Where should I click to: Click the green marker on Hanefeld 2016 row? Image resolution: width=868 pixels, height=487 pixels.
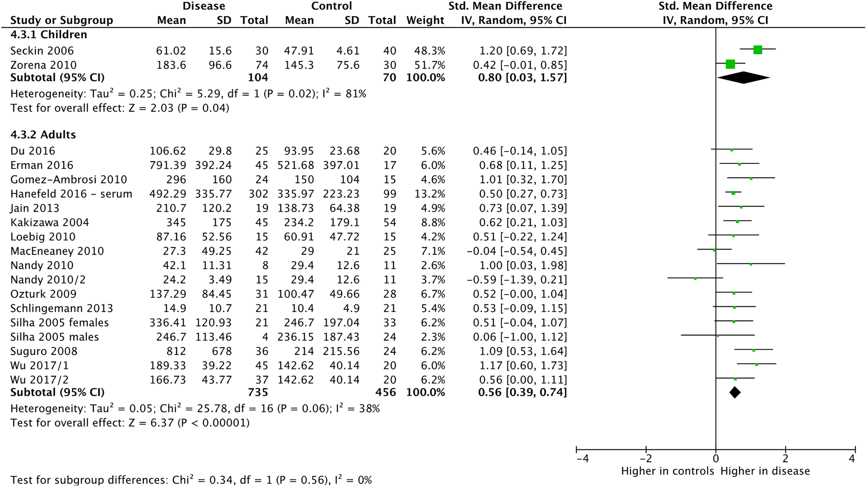point(733,193)
